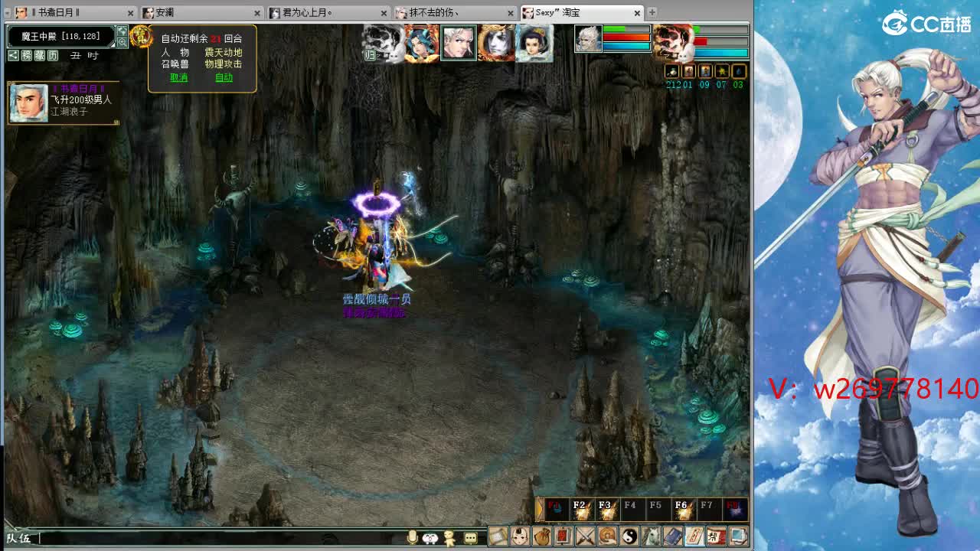Open the 藏 collection button

40,55
